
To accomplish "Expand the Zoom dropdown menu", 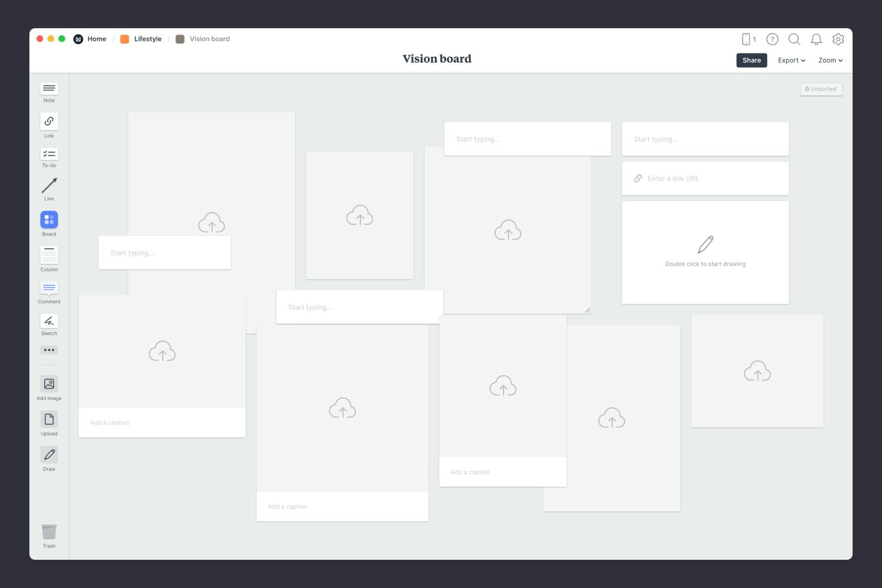I will [x=830, y=61].
